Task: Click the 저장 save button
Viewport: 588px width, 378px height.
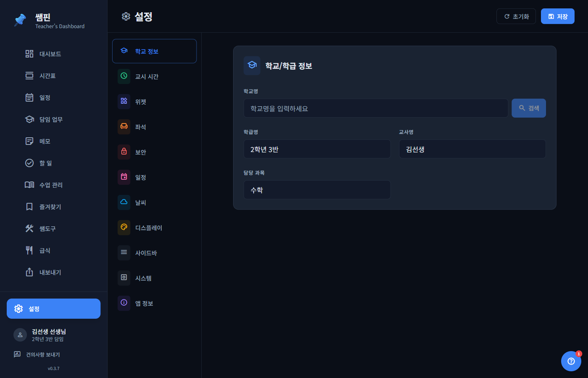Action: [x=557, y=16]
